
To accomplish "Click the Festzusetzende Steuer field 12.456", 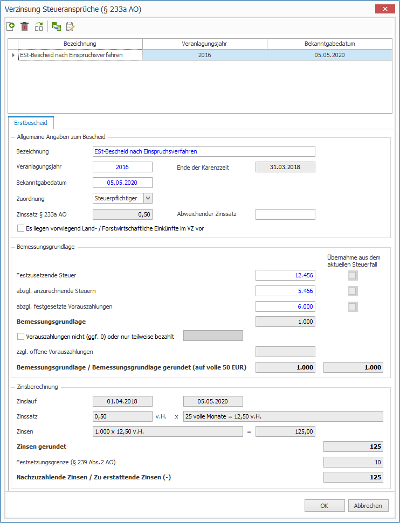I will coord(285,276).
